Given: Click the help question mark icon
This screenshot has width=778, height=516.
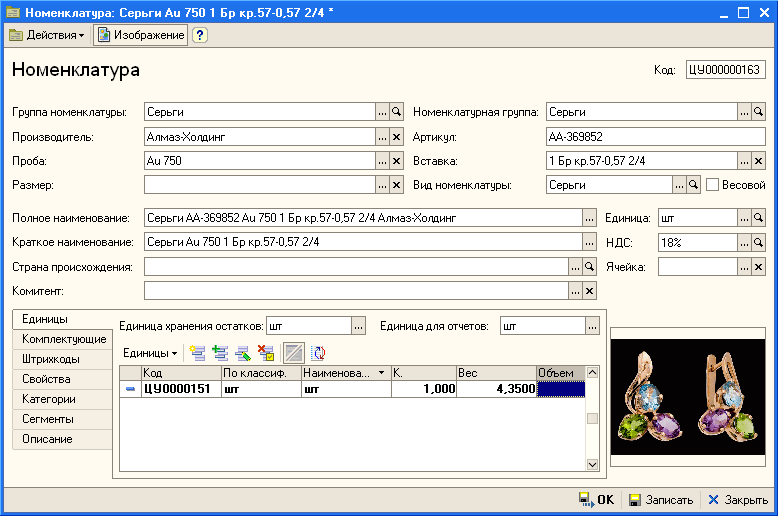Looking at the screenshot, I should 200,35.
